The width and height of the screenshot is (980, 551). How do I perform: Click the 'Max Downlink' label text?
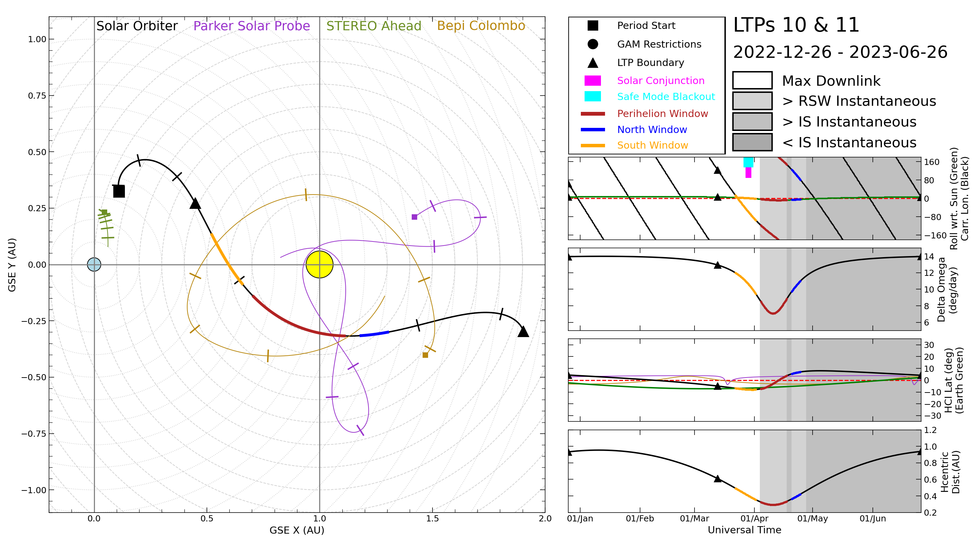tap(831, 81)
